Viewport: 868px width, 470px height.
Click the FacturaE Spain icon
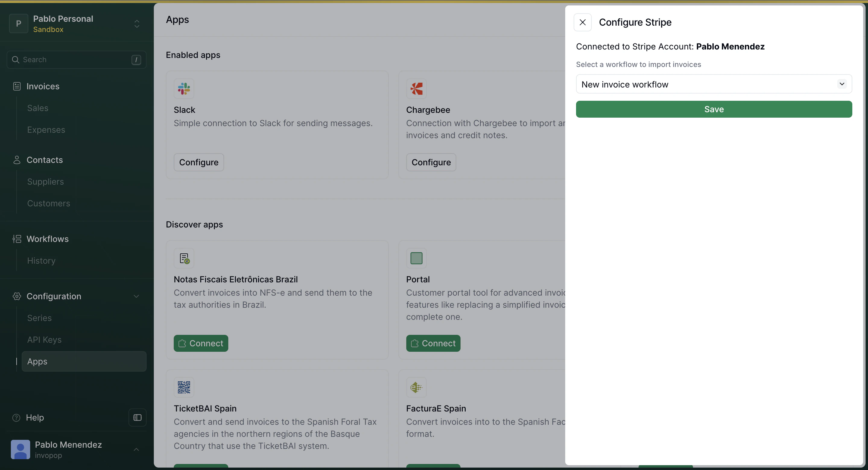point(416,387)
